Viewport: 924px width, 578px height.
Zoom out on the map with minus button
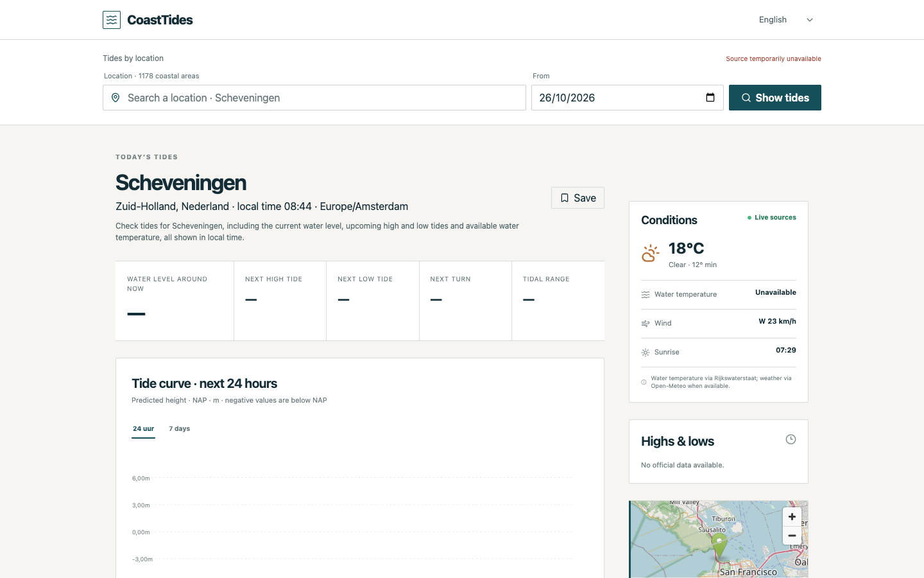[x=792, y=536]
